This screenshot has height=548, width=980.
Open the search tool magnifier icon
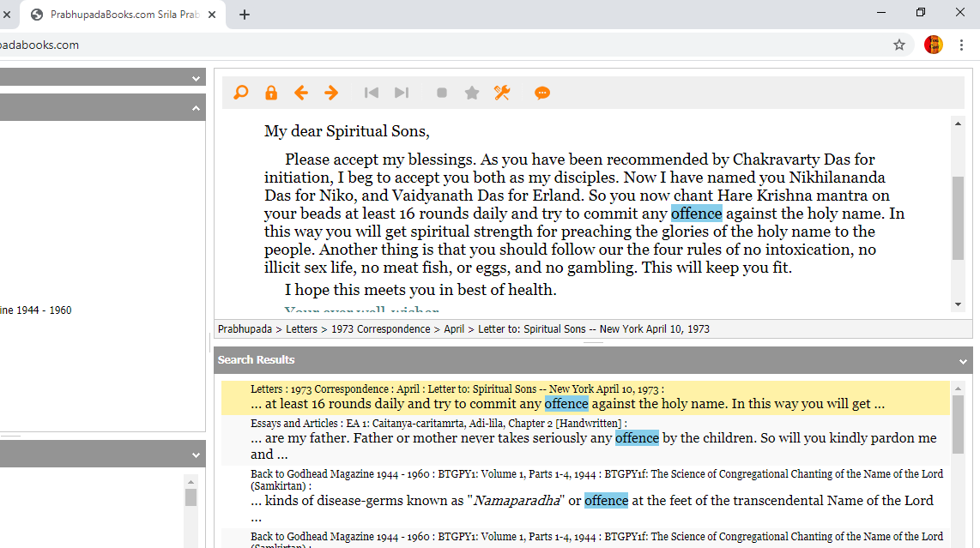point(240,93)
